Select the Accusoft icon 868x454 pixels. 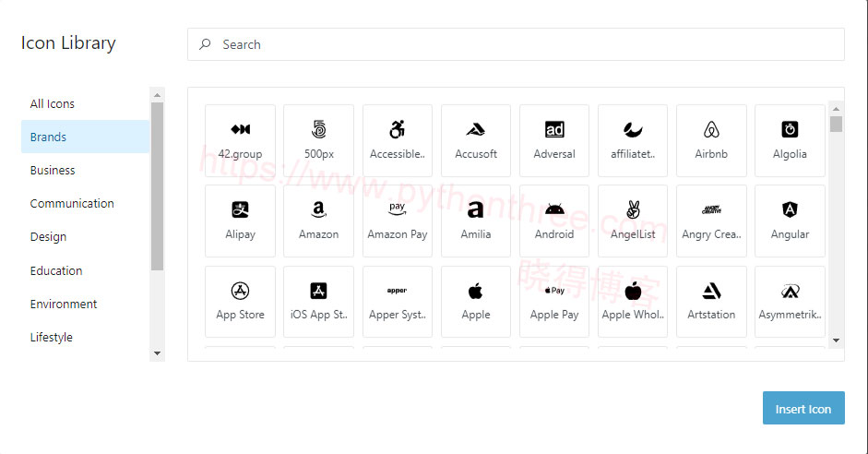(476, 140)
